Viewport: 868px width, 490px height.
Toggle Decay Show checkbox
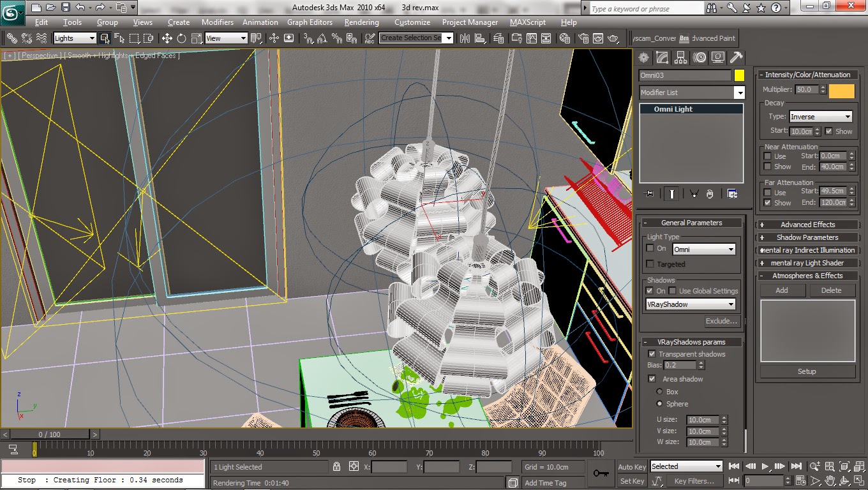[x=828, y=131]
